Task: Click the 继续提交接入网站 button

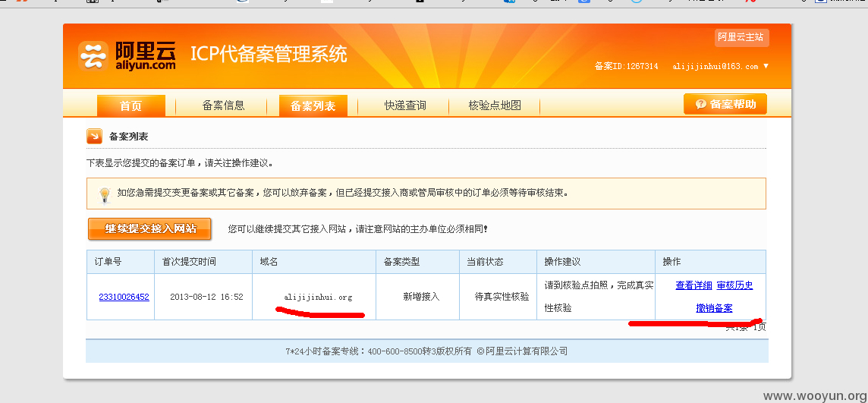Action: click(149, 228)
